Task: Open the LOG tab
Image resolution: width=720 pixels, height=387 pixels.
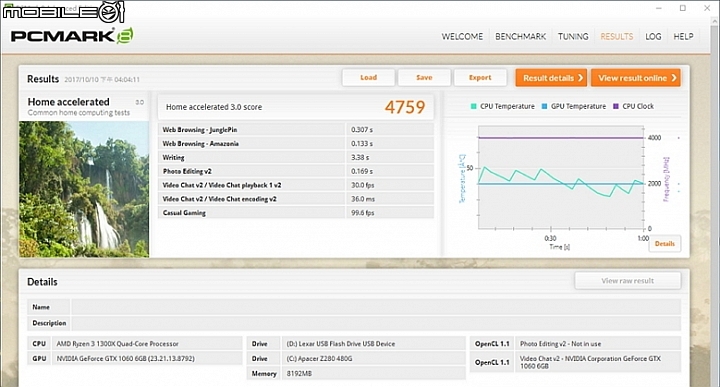Action: 653,37
